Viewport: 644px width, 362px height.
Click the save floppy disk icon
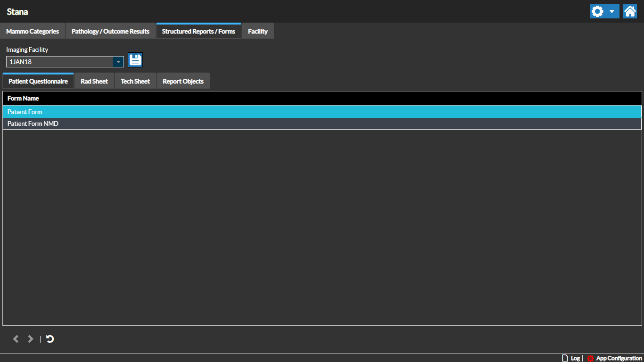pyautogui.click(x=135, y=60)
